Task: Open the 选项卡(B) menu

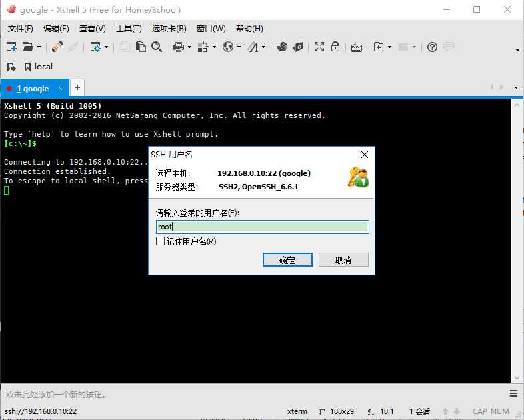Action: click(x=169, y=29)
